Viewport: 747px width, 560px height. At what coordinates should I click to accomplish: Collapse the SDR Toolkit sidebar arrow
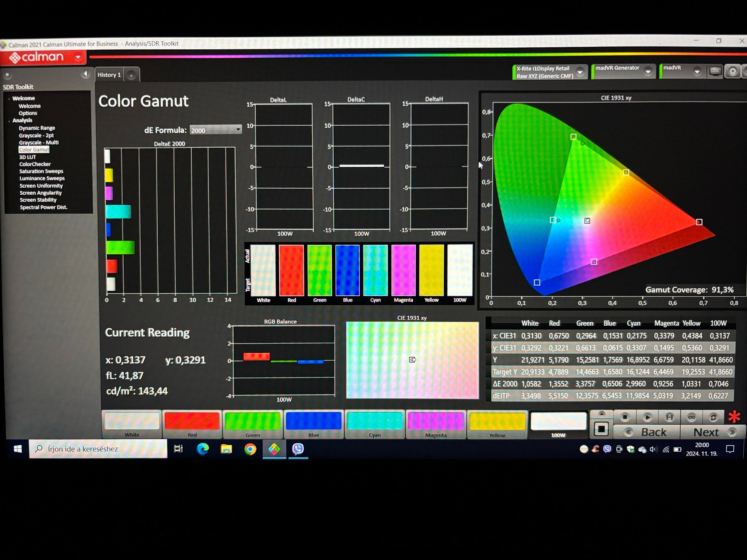coord(85,74)
